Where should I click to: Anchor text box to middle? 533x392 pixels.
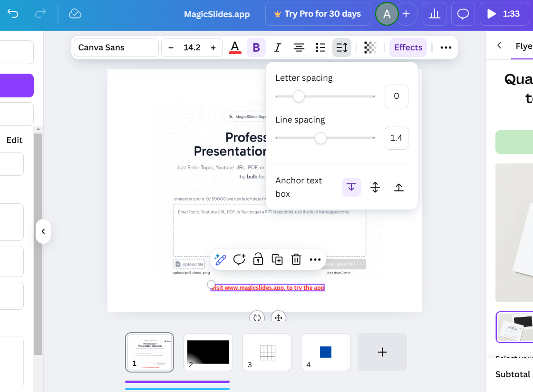point(375,187)
